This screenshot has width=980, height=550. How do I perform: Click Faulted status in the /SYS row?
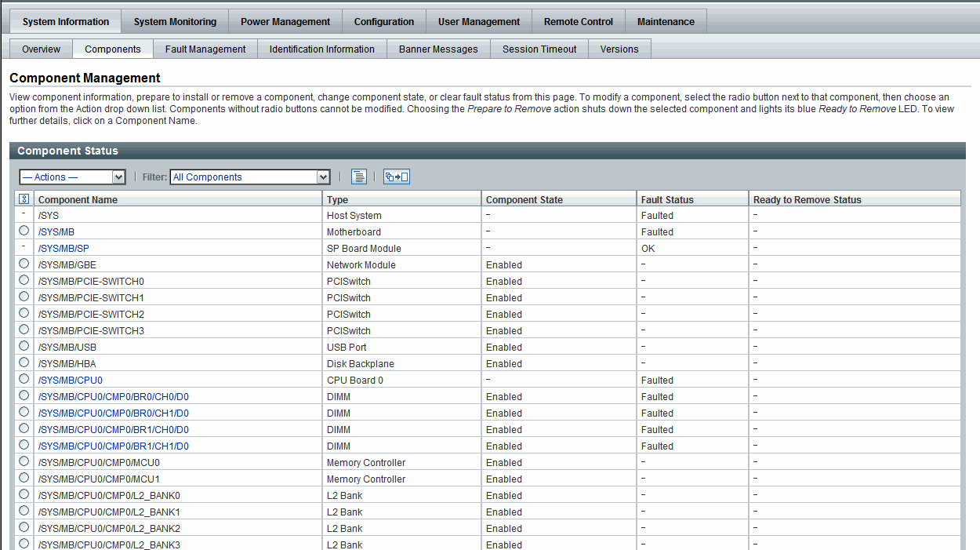657,216
